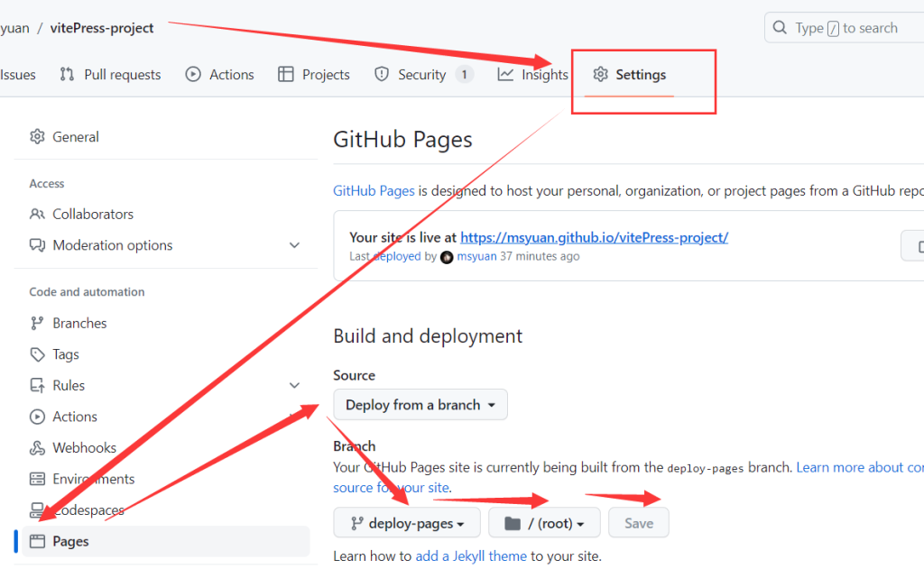This screenshot has height=578, width=924.
Task: Open the add a Jekyll theme link
Action: (470, 555)
